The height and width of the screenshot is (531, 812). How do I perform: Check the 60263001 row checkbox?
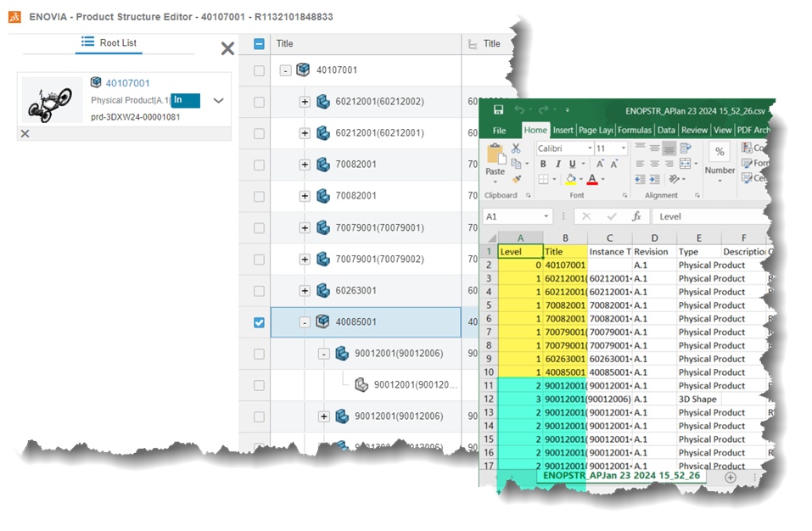click(x=259, y=291)
